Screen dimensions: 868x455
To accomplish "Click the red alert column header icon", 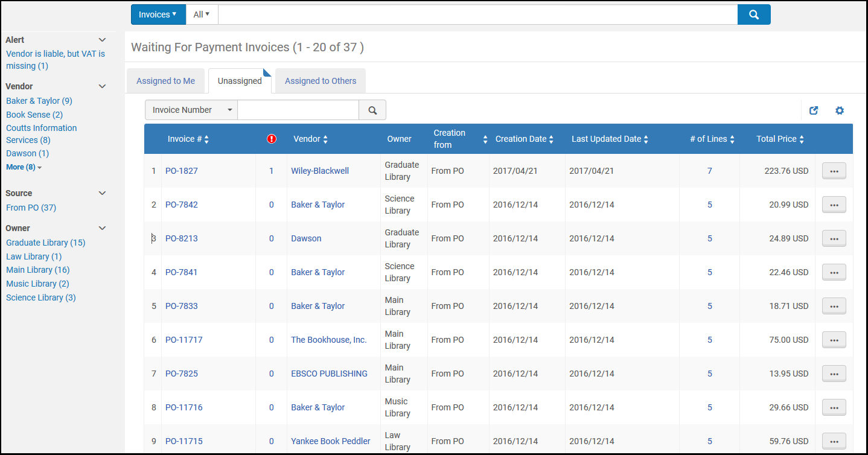I will (272, 139).
